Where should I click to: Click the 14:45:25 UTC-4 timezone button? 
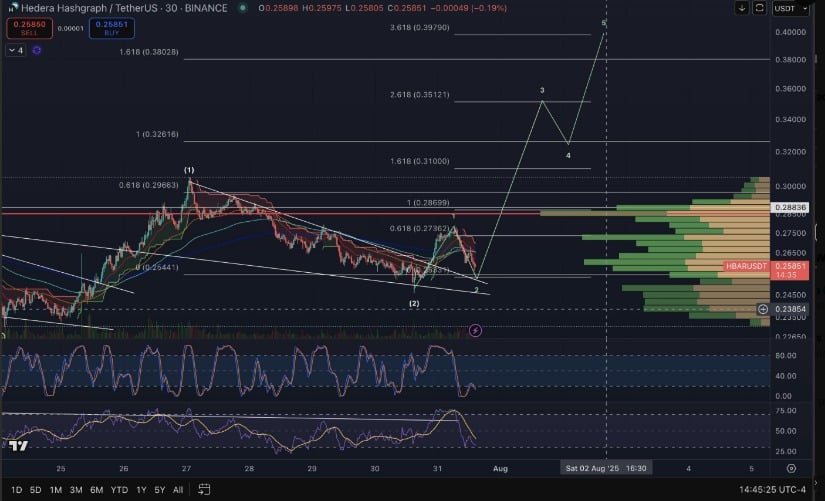772,489
